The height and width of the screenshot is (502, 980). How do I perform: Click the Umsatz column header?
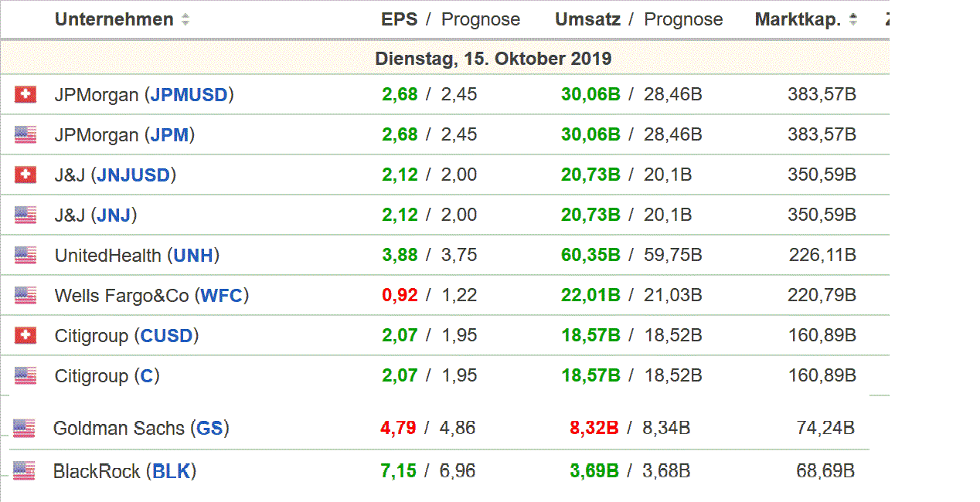click(587, 20)
